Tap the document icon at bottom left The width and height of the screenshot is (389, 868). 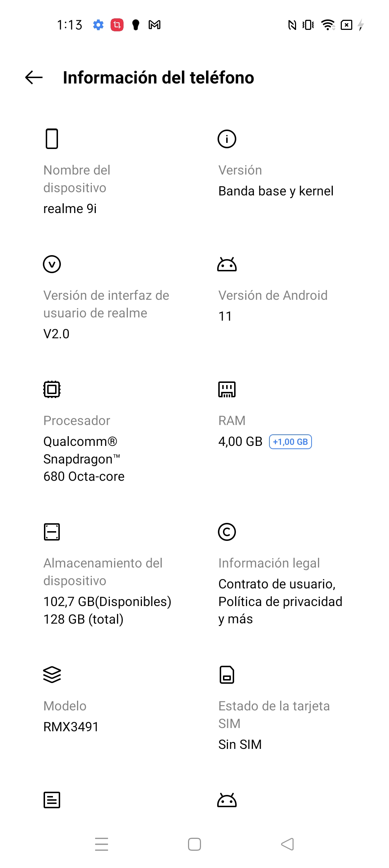pos(52,800)
